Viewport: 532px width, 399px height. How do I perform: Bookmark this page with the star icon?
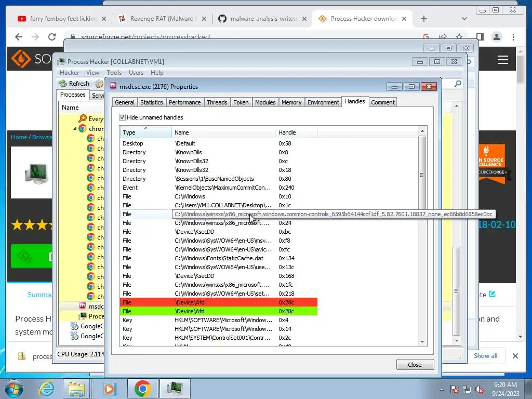point(459,37)
